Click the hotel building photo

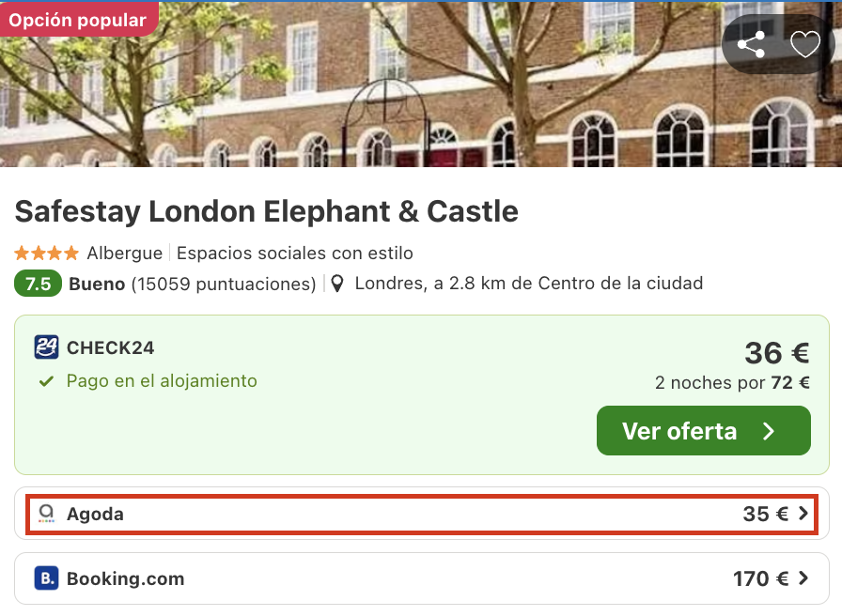pyautogui.click(x=421, y=84)
